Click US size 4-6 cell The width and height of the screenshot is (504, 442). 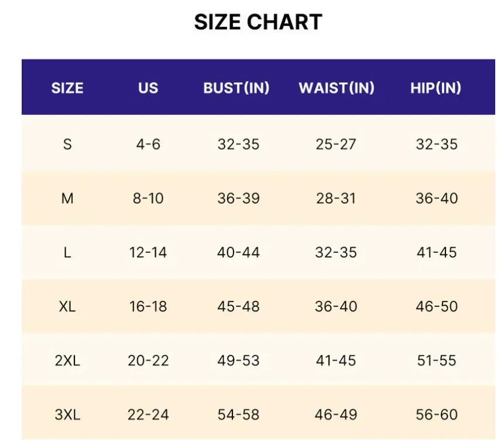[x=148, y=144]
